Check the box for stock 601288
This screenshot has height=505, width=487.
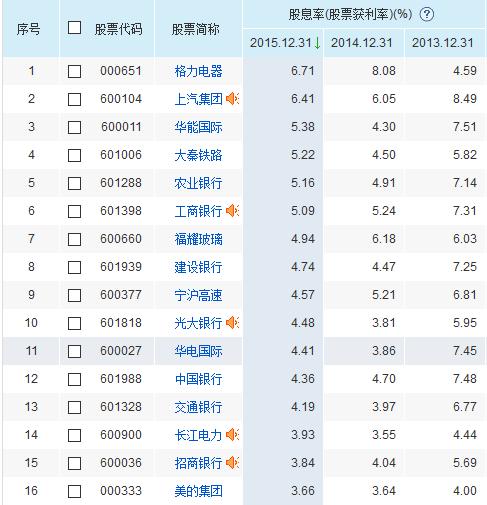pos(74,183)
